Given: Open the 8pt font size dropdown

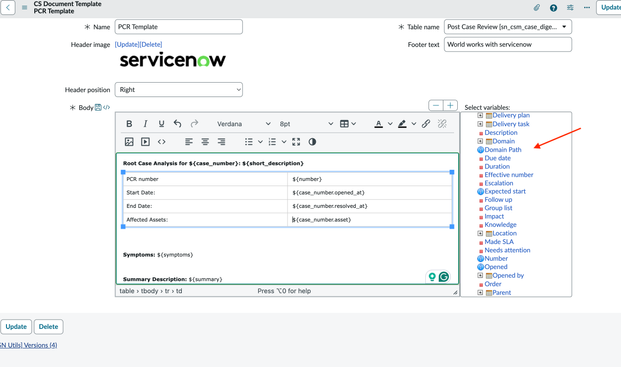Looking at the screenshot, I should [x=306, y=124].
